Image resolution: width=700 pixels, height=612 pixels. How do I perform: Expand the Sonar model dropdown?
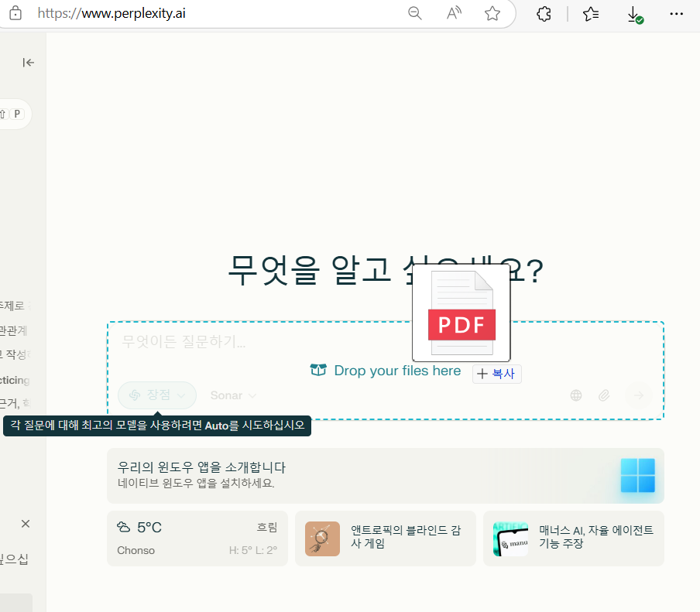point(233,395)
